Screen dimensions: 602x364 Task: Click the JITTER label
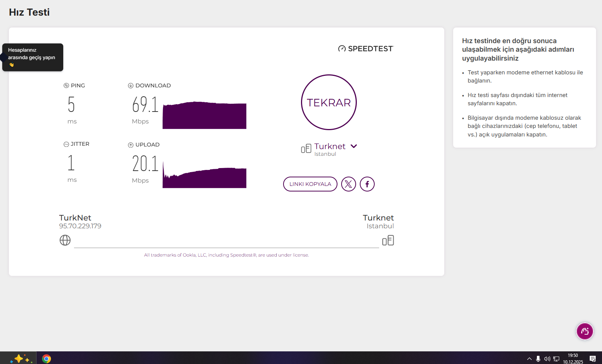[x=80, y=144]
